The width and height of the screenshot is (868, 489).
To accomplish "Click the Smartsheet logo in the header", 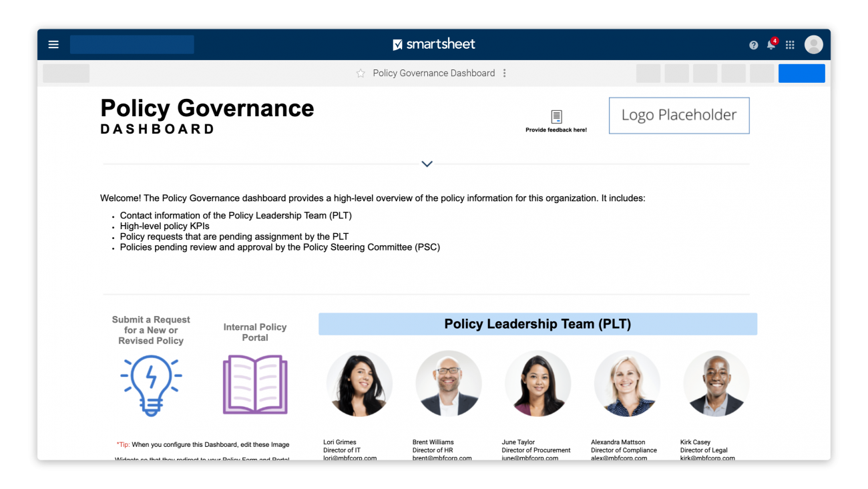I will [434, 44].
